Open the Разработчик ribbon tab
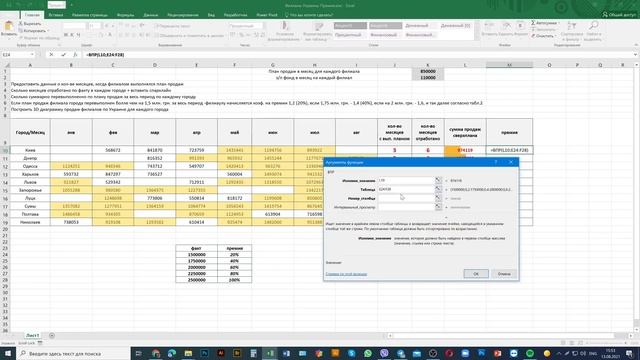The width and height of the screenshot is (640, 360). point(236,15)
